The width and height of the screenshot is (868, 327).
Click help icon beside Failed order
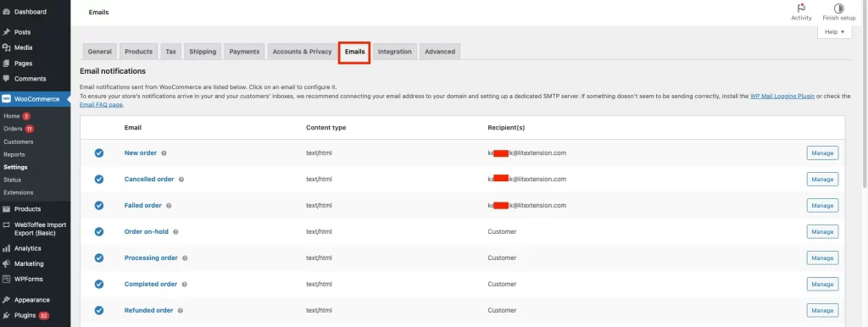coord(169,205)
